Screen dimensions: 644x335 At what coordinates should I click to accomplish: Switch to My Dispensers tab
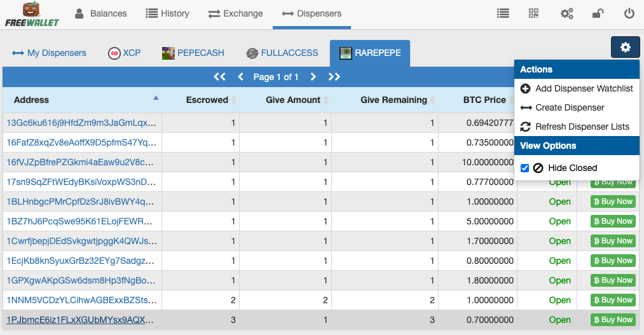tap(50, 53)
